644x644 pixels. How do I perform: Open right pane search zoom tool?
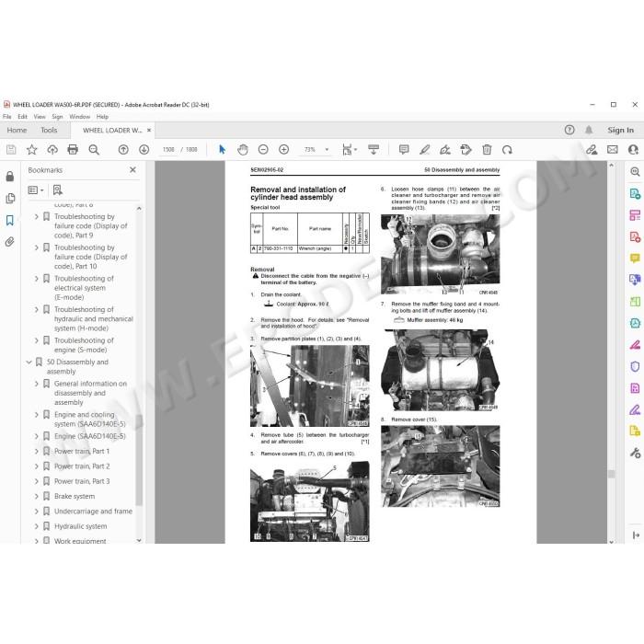(x=635, y=172)
